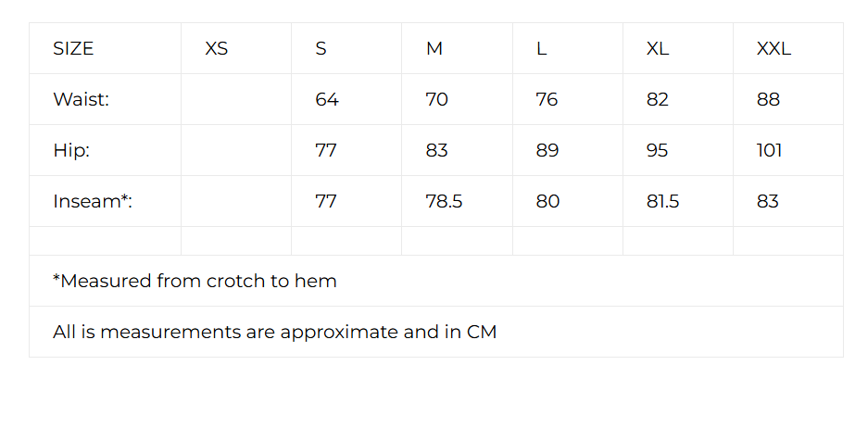
Task: Click hip value 89 for size L
Action: click(547, 150)
